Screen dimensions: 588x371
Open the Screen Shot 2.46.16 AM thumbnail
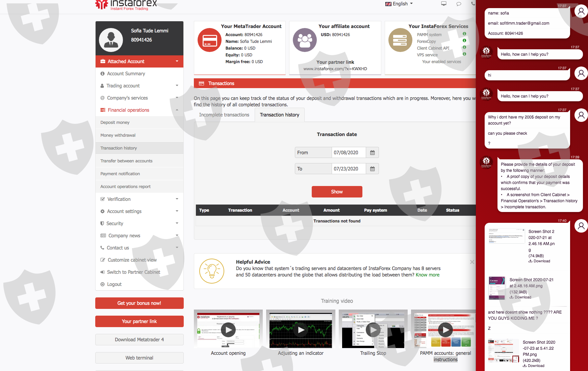[x=507, y=236]
